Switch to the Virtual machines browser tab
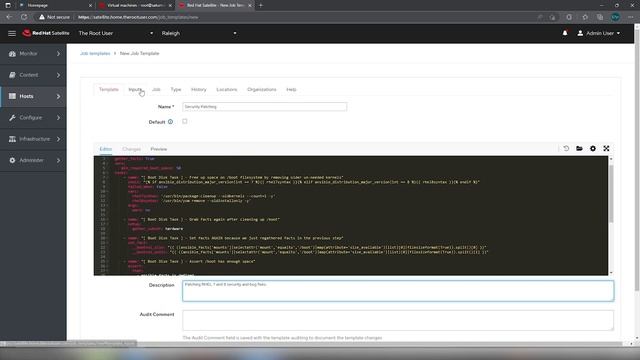This screenshot has height=360, width=640. (135, 5)
